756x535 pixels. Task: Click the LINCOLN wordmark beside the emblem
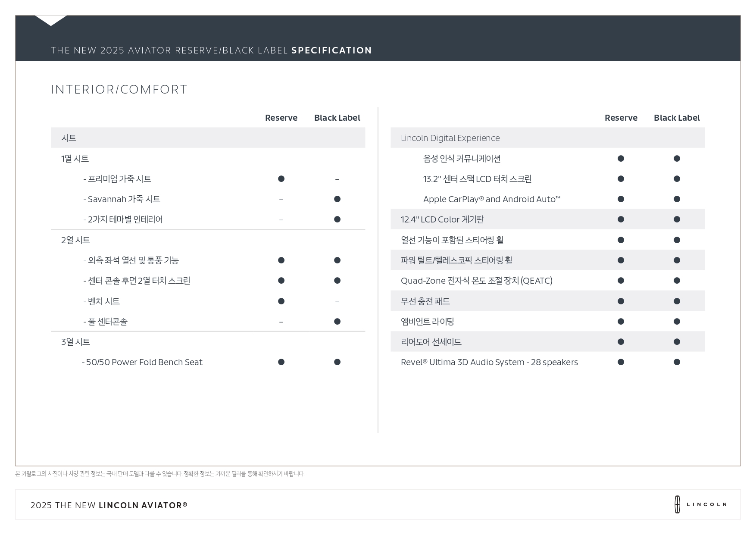pyautogui.click(x=706, y=504)
